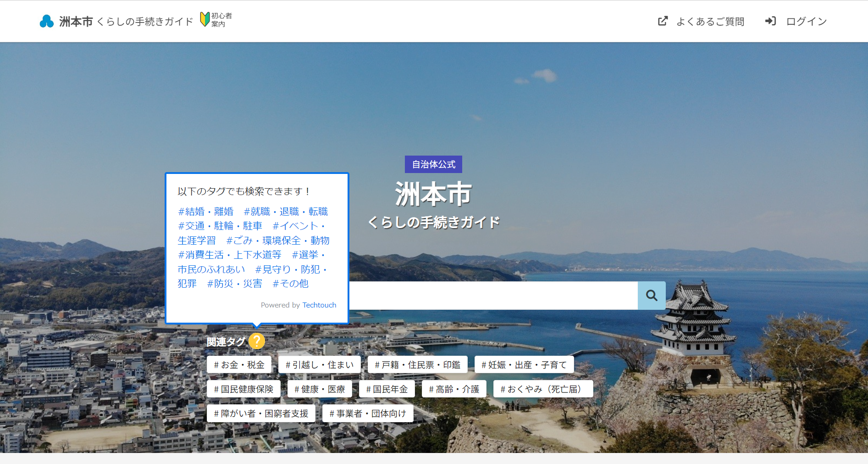Select the #おくやみ（死亡届）tag button
The height and width of the screenshot is (464, 868).
(x=542, y=389)
